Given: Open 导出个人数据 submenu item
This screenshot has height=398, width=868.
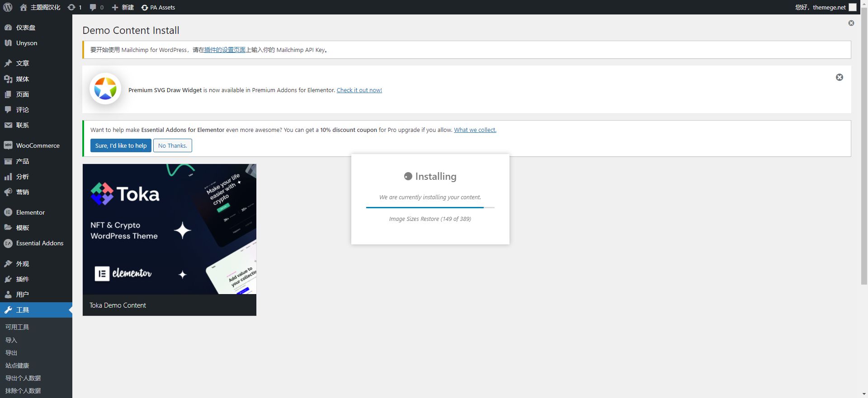Looking at the screenshot, I should coord(23,378).
